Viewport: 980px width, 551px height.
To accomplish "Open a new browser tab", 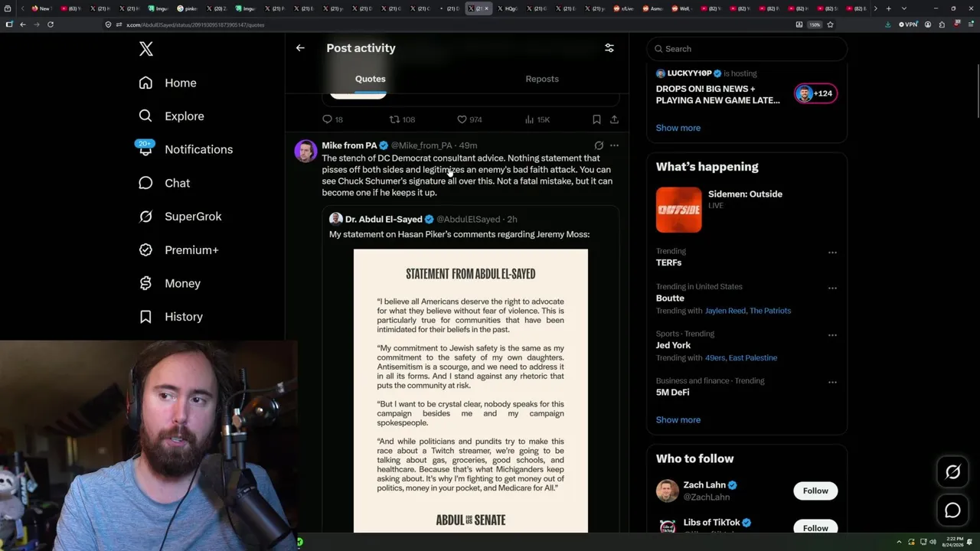I will (x=888, y=8).
